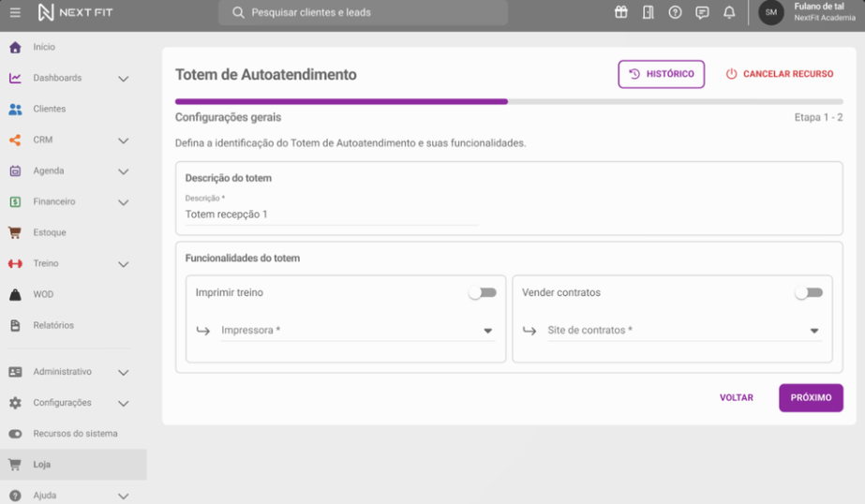
Task: Expand the Administrativo chevron
Action: tap(124, 372)
